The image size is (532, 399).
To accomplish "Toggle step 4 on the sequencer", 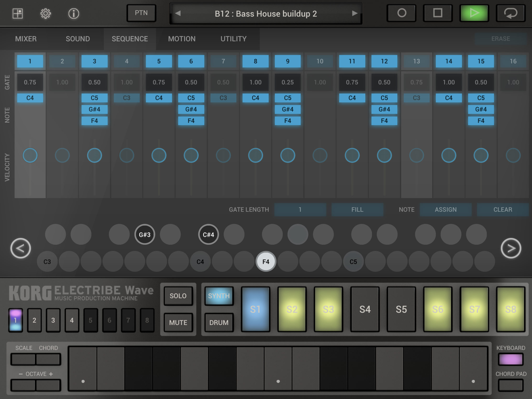I will [127, 61].
